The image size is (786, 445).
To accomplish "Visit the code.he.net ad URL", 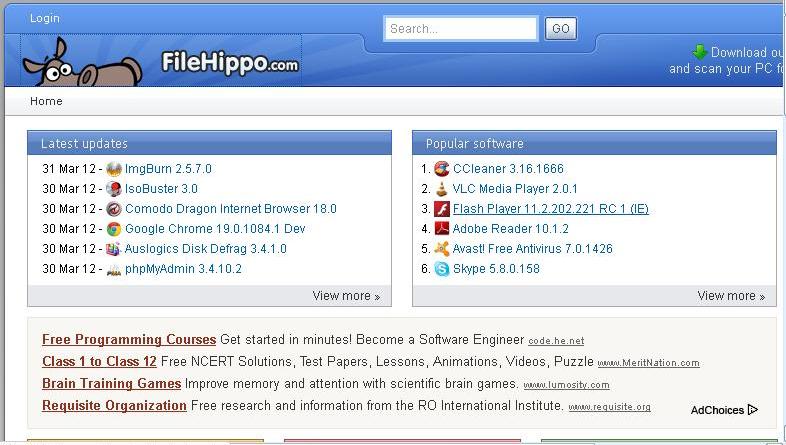I will point(556,341).
